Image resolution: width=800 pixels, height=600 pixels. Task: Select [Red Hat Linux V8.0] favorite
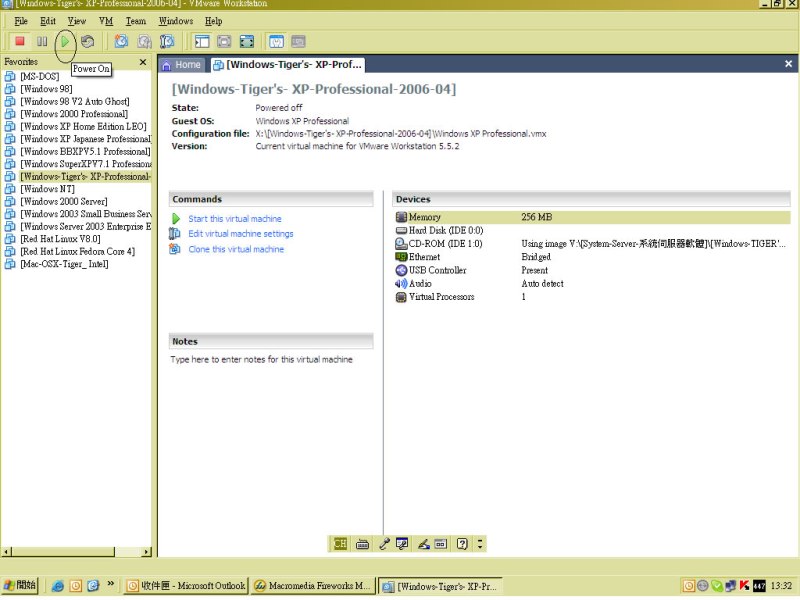(x=60, y=239)
